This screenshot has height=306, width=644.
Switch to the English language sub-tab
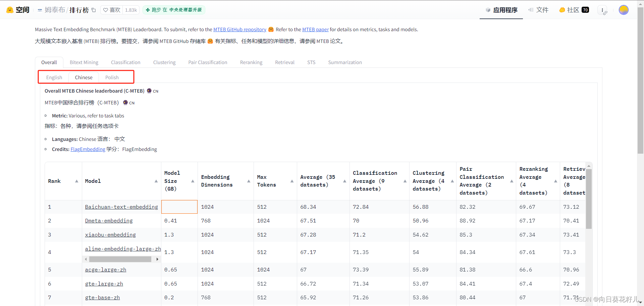tap(54, 78)
